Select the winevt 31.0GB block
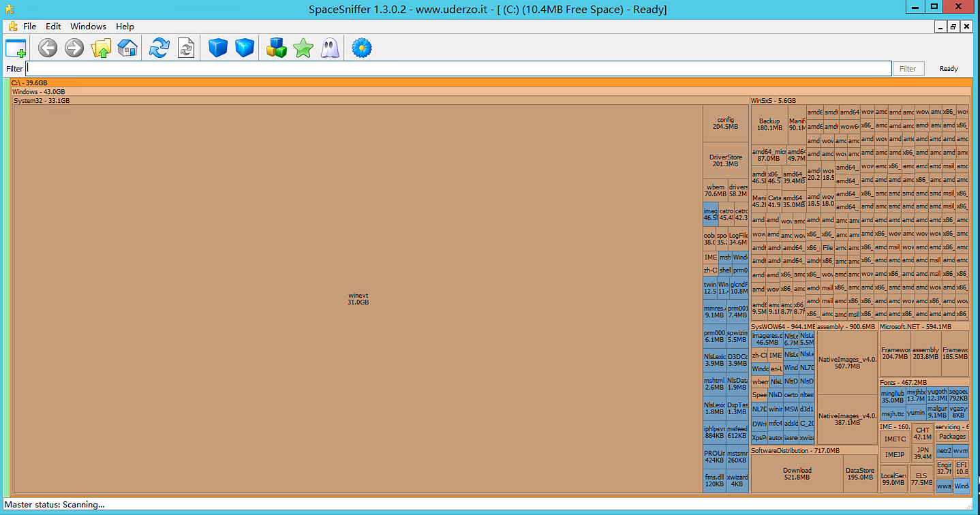The height and width of the screenshot is (515, 980). (x=358, y=298)
